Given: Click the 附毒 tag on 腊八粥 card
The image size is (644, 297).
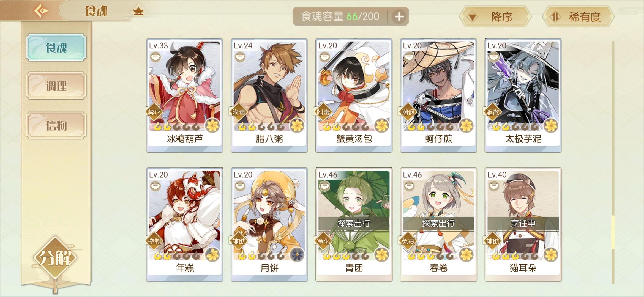Looking at the screenshot, I should coord(239,112).
